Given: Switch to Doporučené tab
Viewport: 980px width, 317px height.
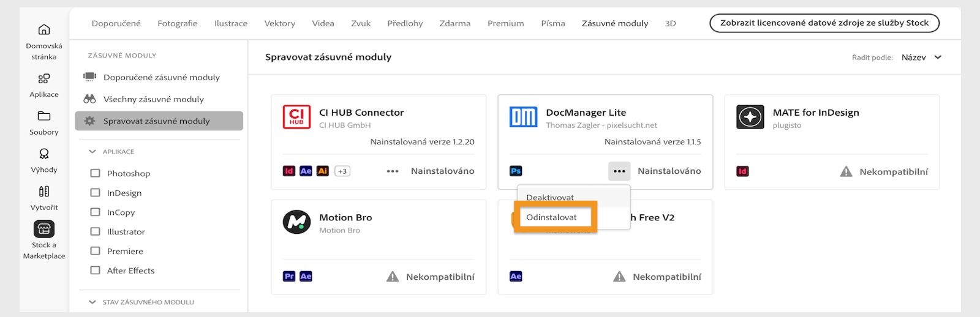Looking at the screenshot, I should point(116,23).
